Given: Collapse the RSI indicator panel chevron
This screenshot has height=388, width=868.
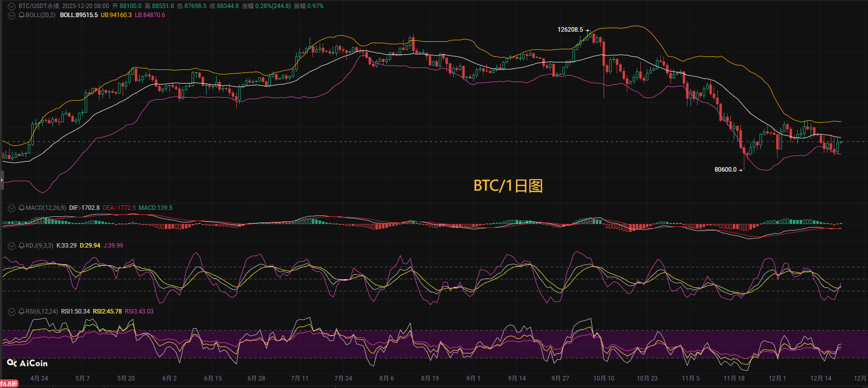Looking at the screenshot, I should tap(12, 312).
